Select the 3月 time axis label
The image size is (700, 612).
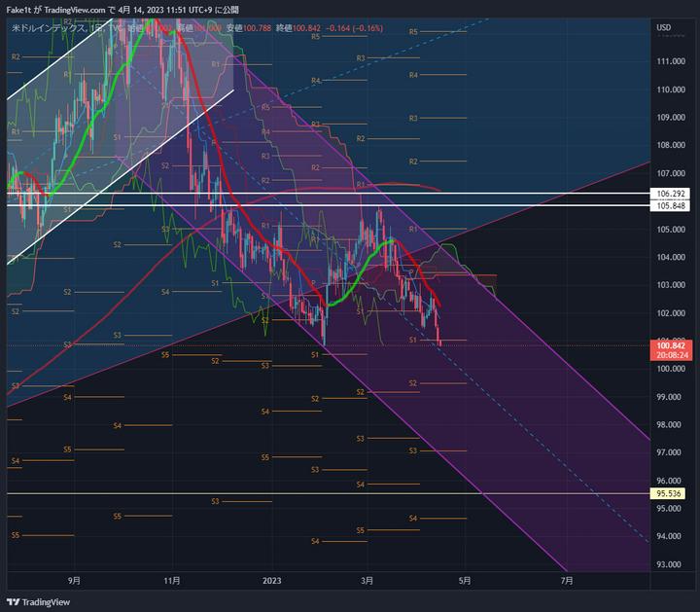(367, 581)
